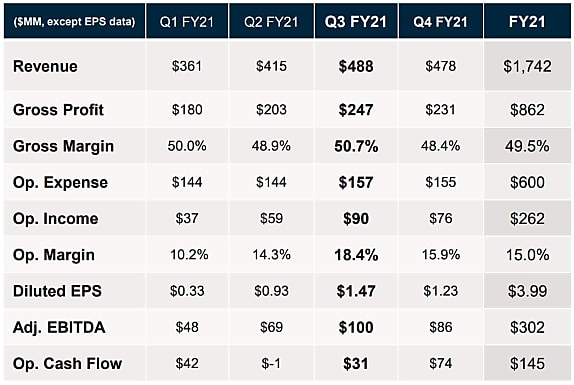Select the $3.99 full-year EPS cell
574x385 pixels.
527,291
